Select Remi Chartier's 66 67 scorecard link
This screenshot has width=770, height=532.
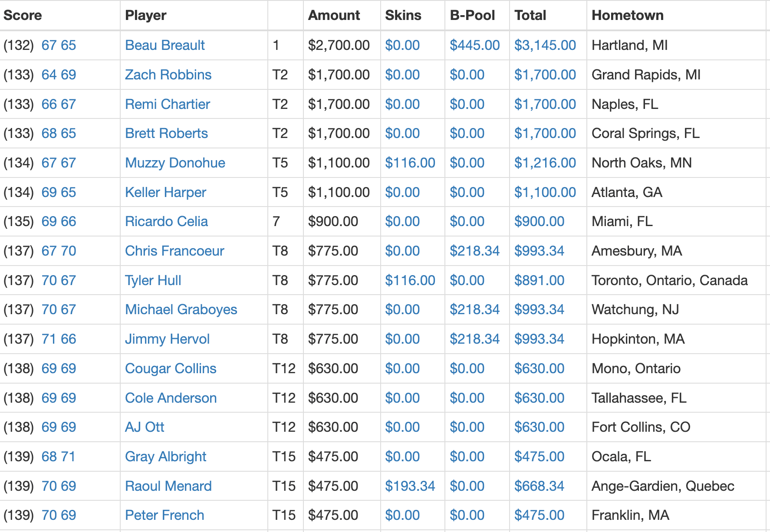(x=59, y=104)
